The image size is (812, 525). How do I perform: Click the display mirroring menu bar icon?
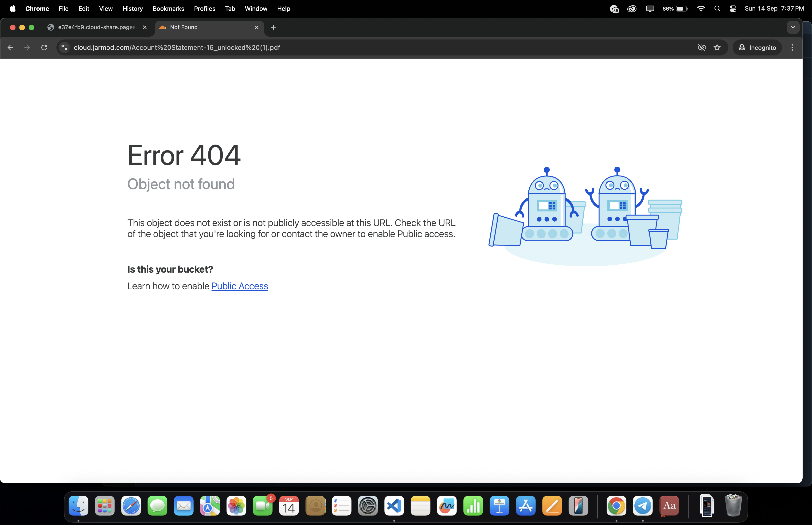(650, 8)
